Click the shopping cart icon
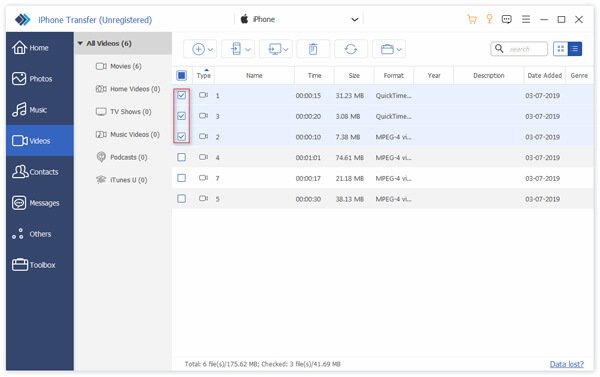600x377 pixels. (x=472, y=19)
